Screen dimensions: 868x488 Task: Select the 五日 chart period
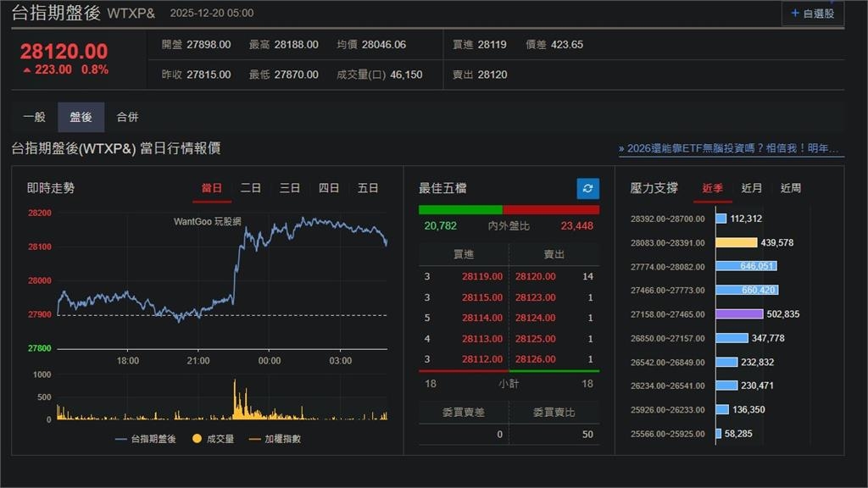tap(368, 188)
